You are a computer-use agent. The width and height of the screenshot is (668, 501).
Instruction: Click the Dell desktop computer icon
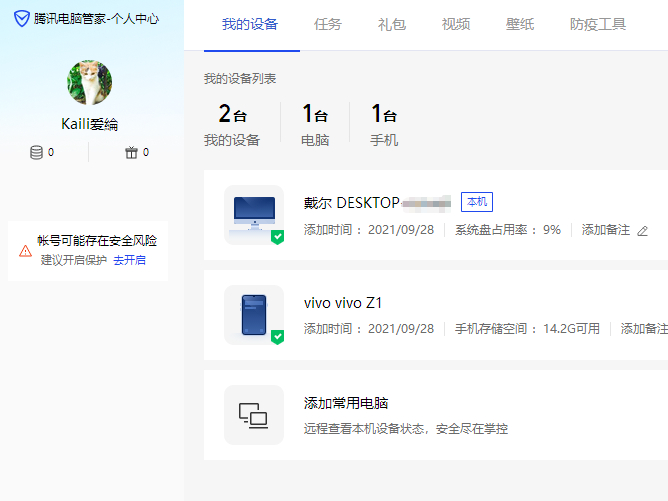click(x=254, y=215)
